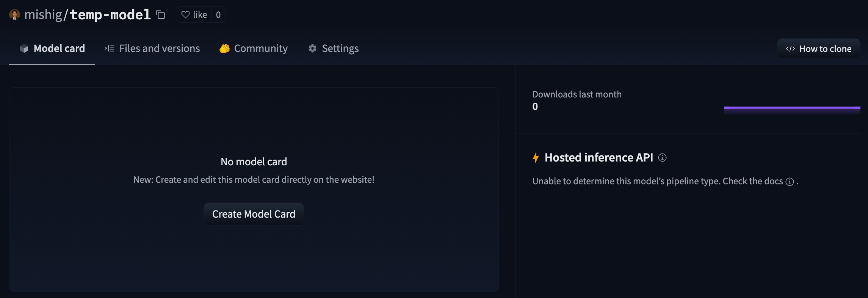
Task: Click the 'No model card' heading text
Action: [254, 162]
